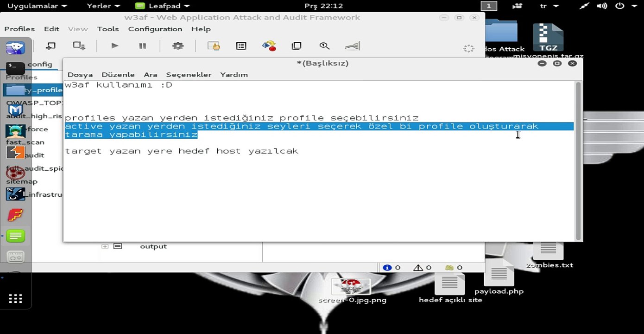644x334 pixels.
Task: Click the warning triangle count in status bar
Action: 418,268
